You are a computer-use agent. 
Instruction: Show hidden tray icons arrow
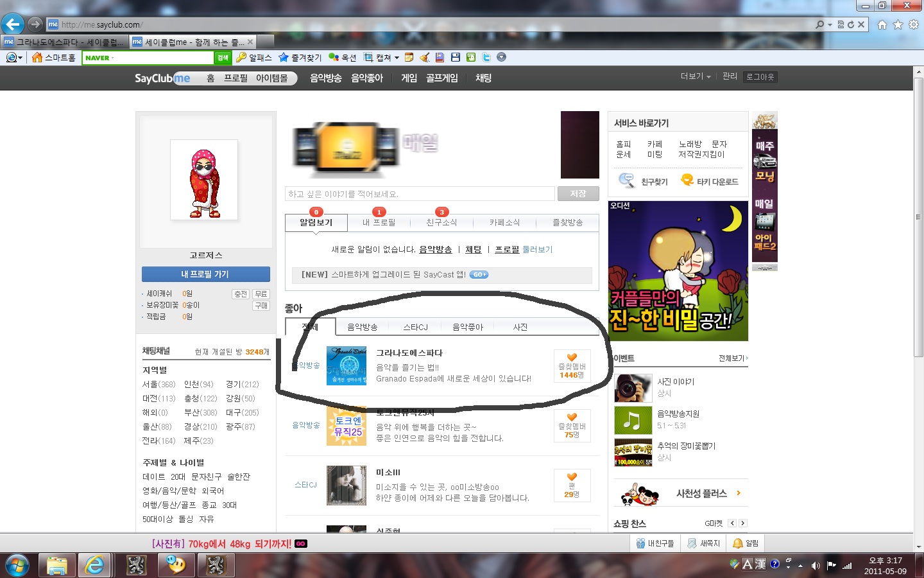click(x=800, y=566)
